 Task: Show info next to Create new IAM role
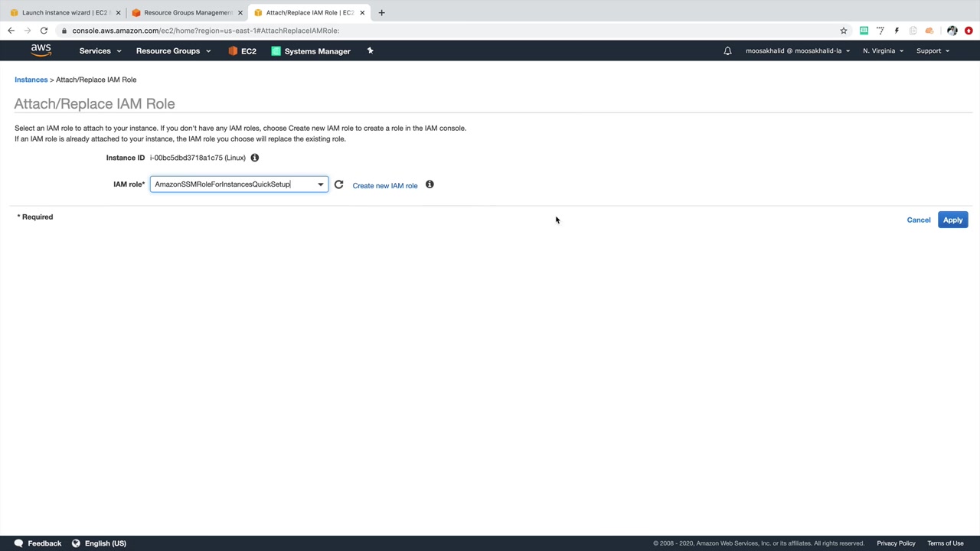(x=430, y=184)
